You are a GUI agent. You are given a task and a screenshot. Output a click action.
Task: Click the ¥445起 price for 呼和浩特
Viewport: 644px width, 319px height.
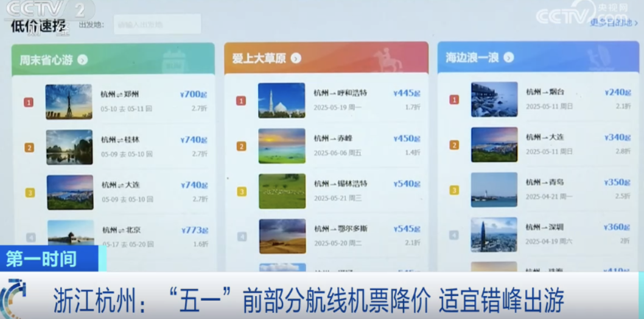coord(407,93)
